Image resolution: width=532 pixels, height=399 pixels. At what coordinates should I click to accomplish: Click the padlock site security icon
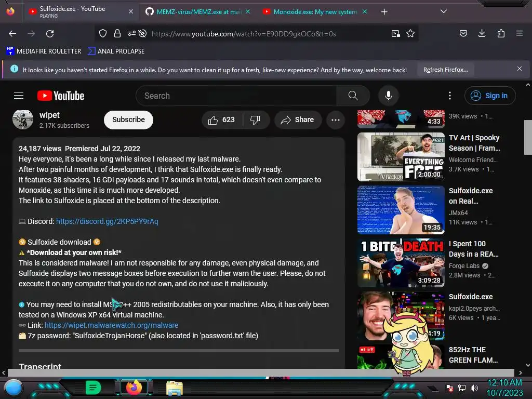point(117,33)
